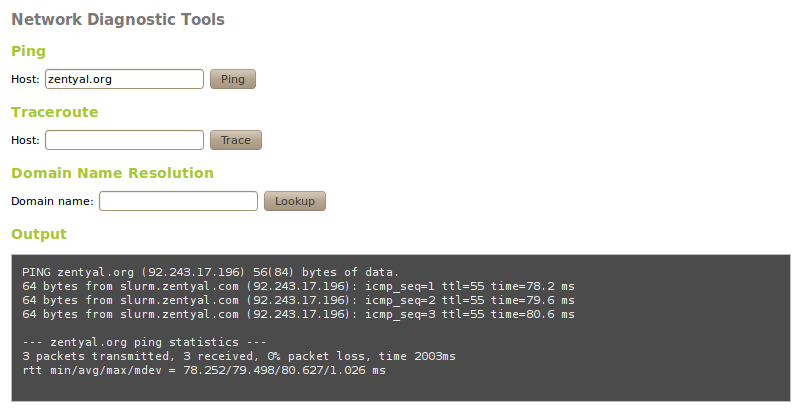Click the Network Diagnostic Tools title
Viewport: 801px width, 412px height.
point(117,19)
